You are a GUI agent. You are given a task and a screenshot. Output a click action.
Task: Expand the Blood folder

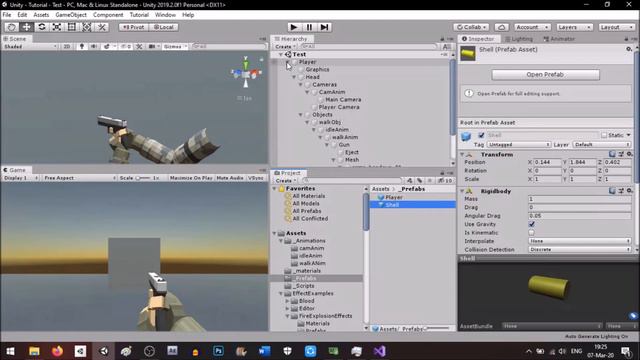pos(287,301)
